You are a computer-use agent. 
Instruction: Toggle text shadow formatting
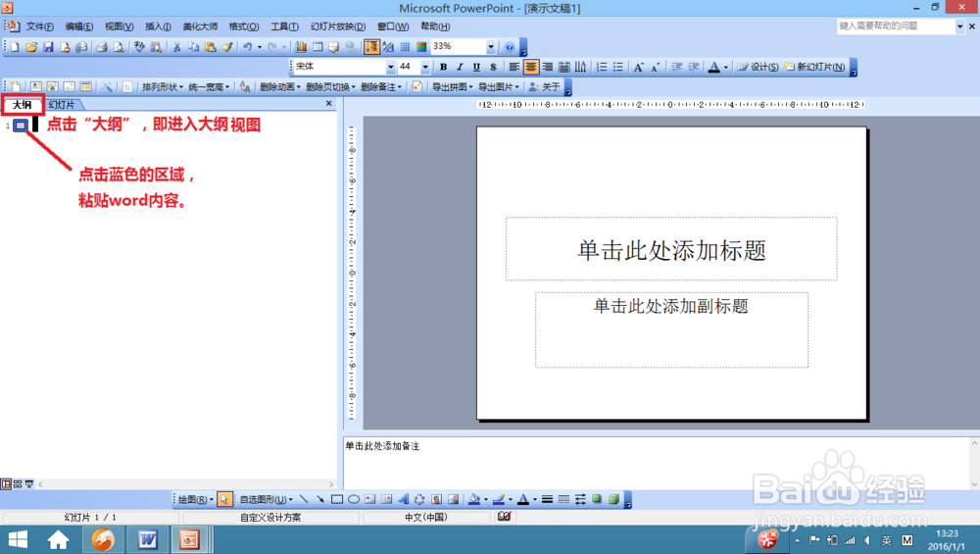(493, 67)
